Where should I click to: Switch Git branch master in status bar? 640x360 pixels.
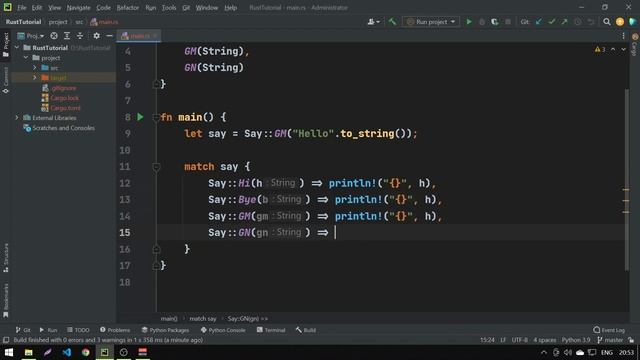click(x=610, y=340)
